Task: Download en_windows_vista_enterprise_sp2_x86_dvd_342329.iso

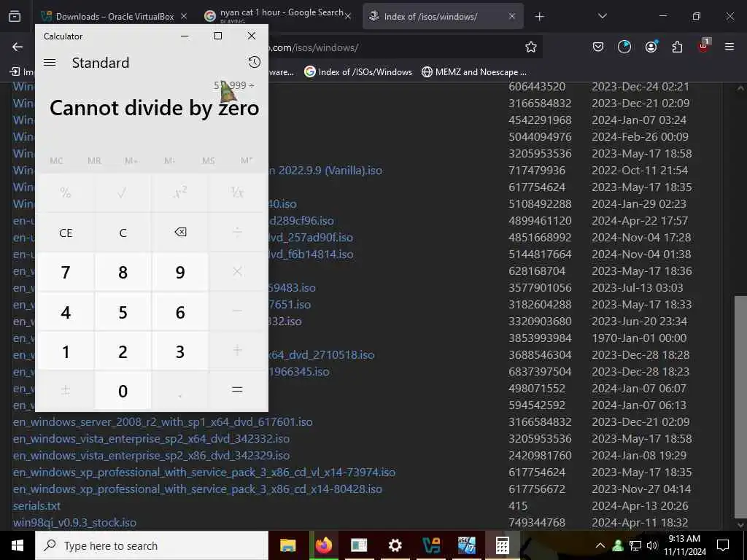Action: [151, 455]
